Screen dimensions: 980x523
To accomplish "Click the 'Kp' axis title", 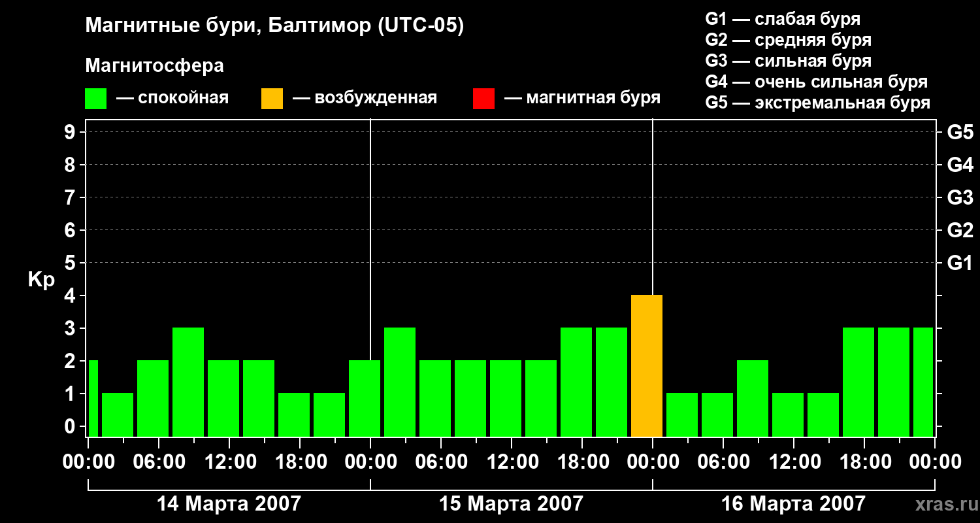I will [x=42, y=280].
